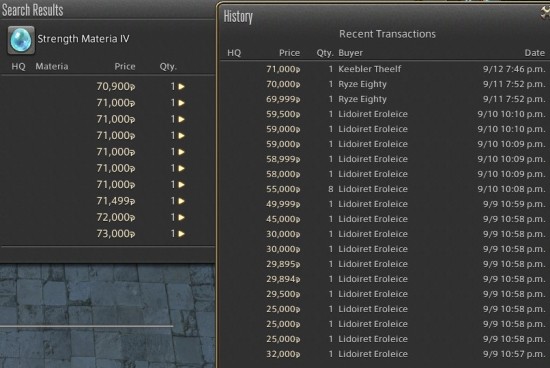The height and width of the screenshot is (368, 550).
Task: Select the Ryze Eighty 70,000 gil transaction
Action: 385,84
